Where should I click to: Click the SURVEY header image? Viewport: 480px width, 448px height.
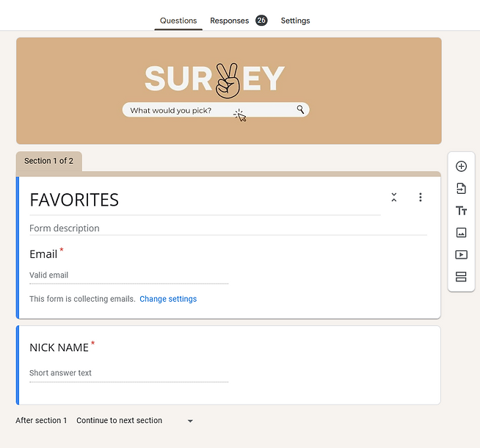click(229, 90)
